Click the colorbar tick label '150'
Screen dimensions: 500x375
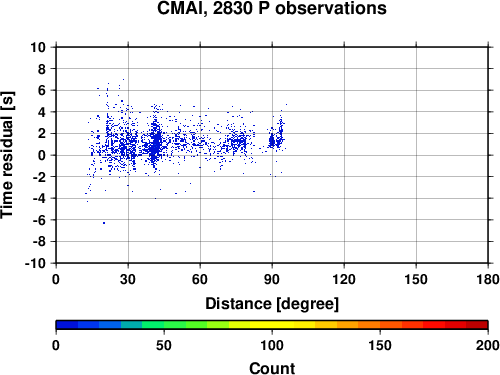click(x=380, y=345)
